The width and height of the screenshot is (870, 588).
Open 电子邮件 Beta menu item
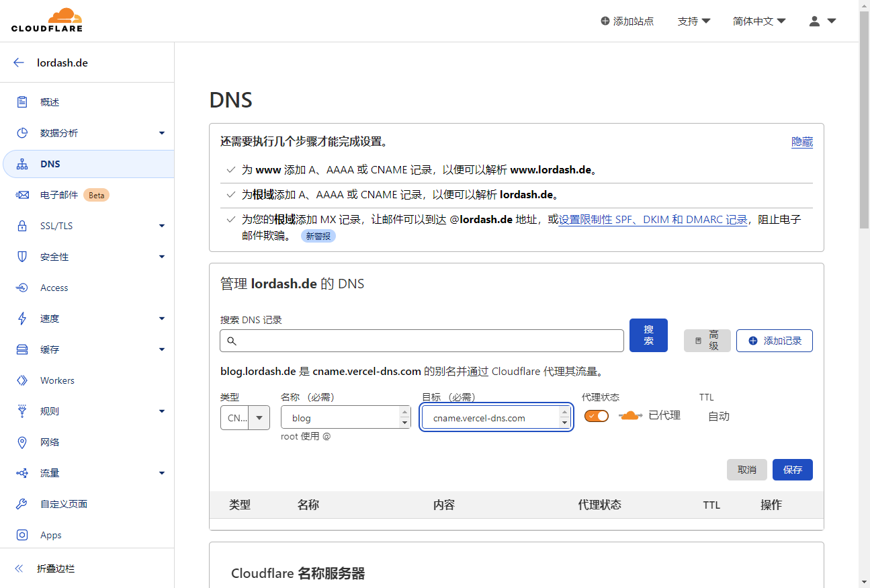pos(87,195)
